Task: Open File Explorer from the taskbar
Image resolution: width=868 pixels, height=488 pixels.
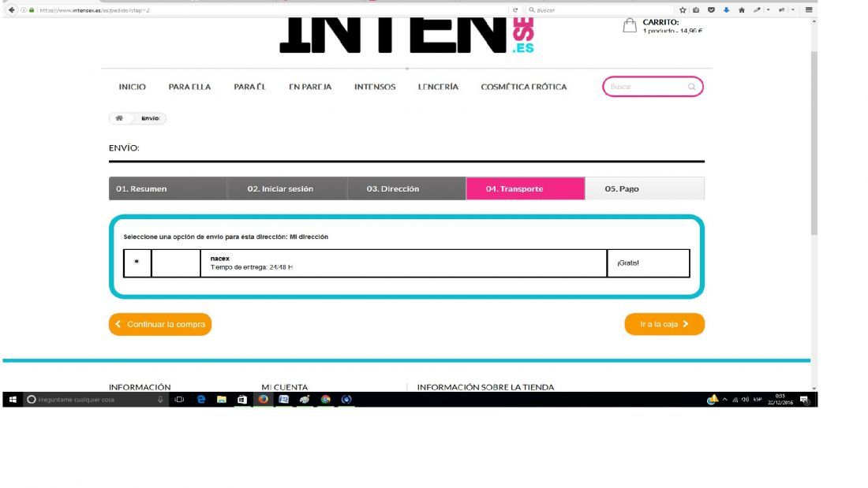Action: (x=222, y=400)
